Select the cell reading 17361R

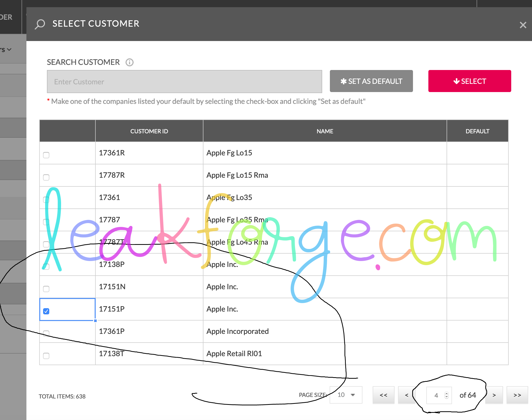(149, 153)
